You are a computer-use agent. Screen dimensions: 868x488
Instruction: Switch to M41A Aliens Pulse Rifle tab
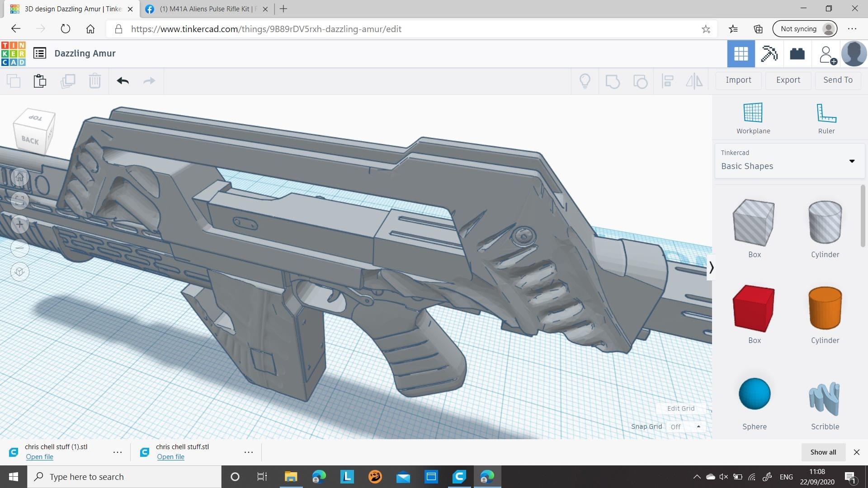tap(208, 9)
